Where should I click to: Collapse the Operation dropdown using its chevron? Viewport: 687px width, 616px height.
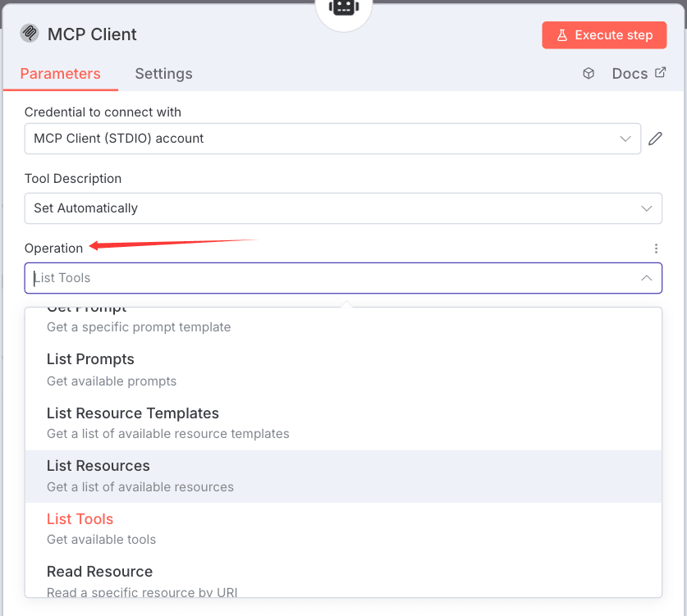pyautogui.click(x=646, y=278)
